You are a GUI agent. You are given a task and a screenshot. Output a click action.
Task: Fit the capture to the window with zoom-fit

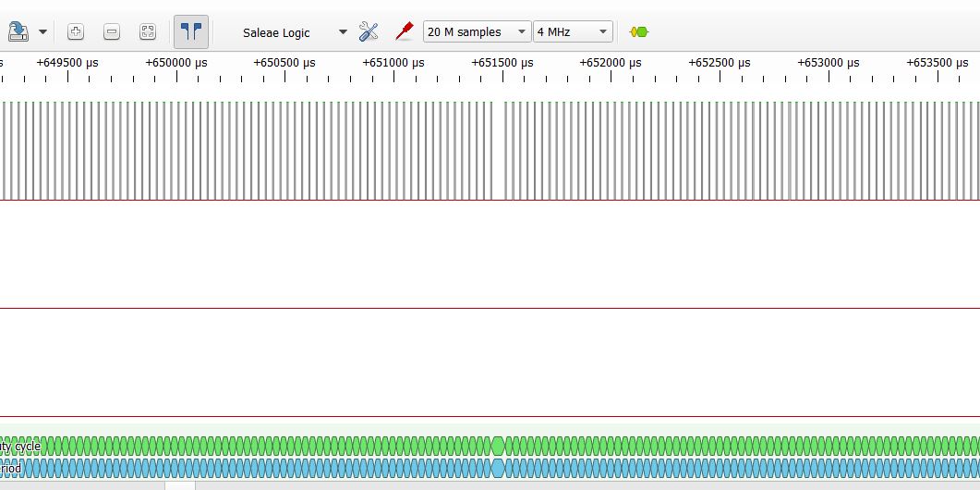click(x=148, y=32)
